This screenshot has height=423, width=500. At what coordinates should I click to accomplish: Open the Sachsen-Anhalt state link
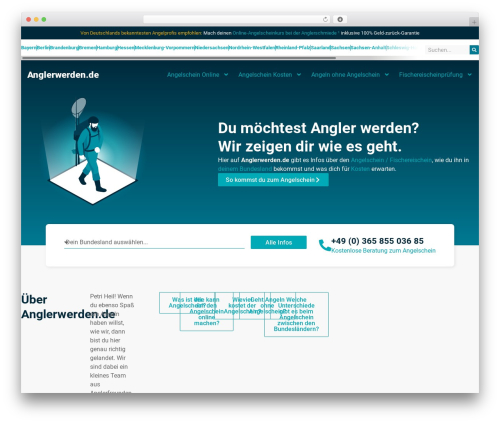(x=369, y=48)
